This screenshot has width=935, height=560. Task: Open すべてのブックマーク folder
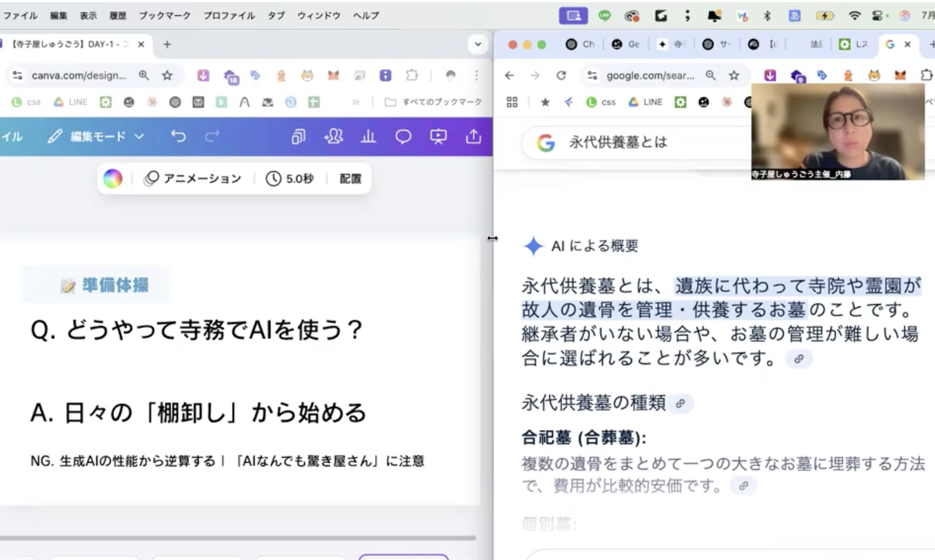pos(433,102)
